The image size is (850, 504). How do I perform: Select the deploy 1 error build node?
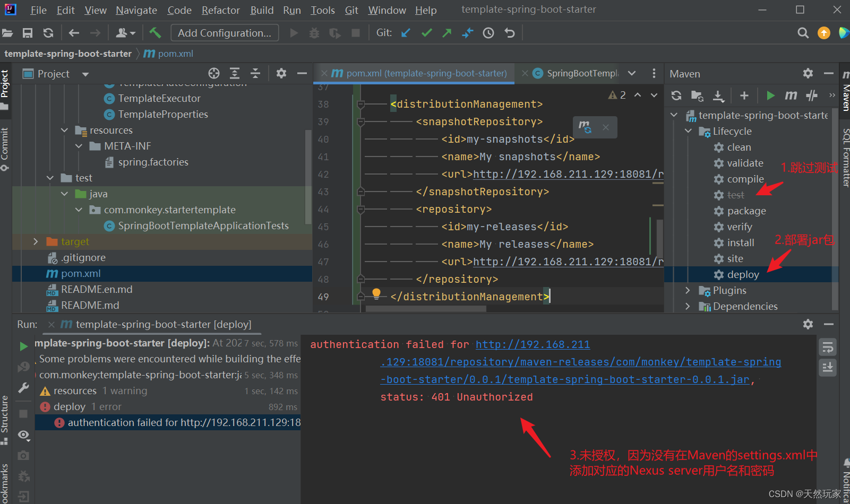(88, 406)
